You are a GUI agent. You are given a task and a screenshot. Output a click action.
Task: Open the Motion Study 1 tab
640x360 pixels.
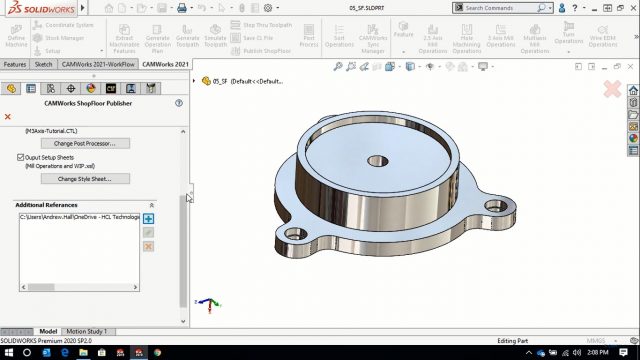pos(87,331)
